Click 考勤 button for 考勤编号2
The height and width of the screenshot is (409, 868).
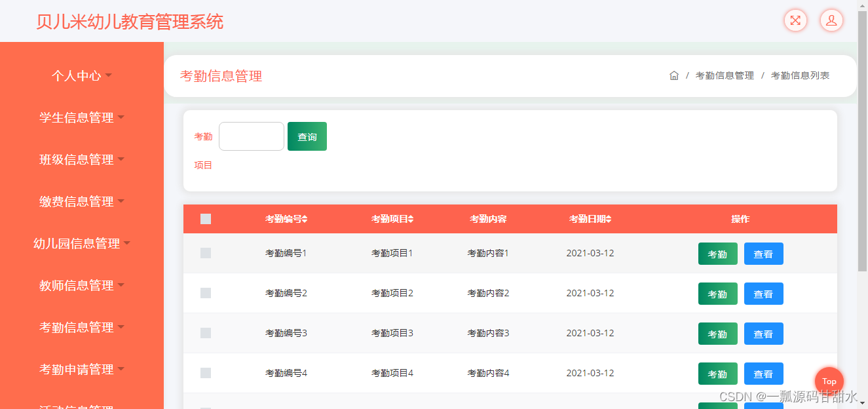point(718,294)
